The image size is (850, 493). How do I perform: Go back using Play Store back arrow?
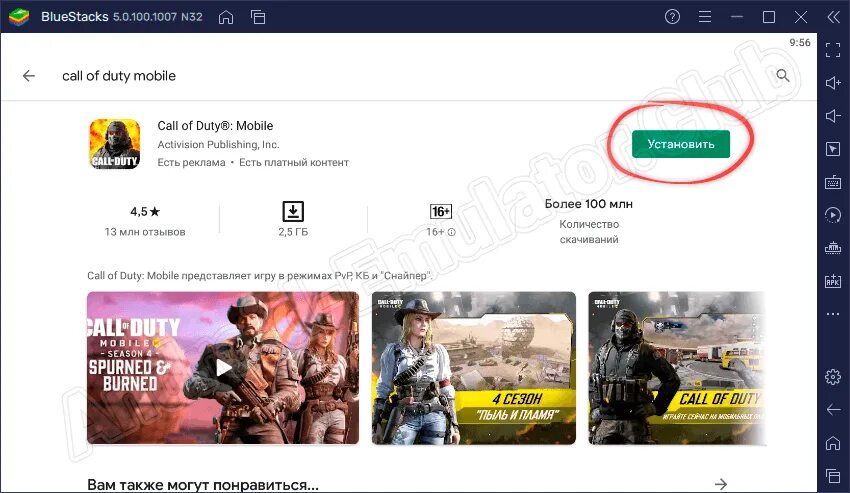point(29,76)
